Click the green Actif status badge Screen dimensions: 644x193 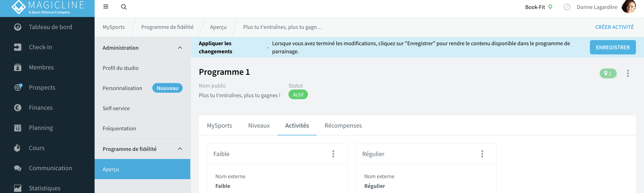298,95
